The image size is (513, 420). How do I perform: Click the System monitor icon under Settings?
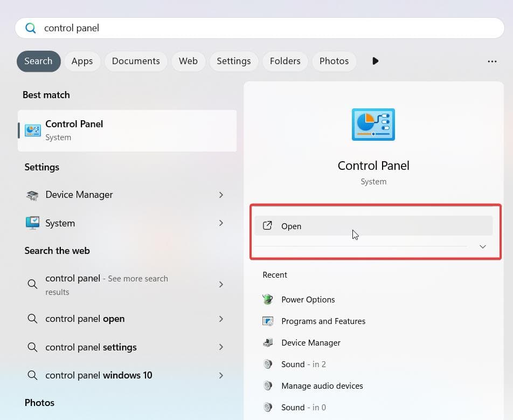[x=32, y=223]
